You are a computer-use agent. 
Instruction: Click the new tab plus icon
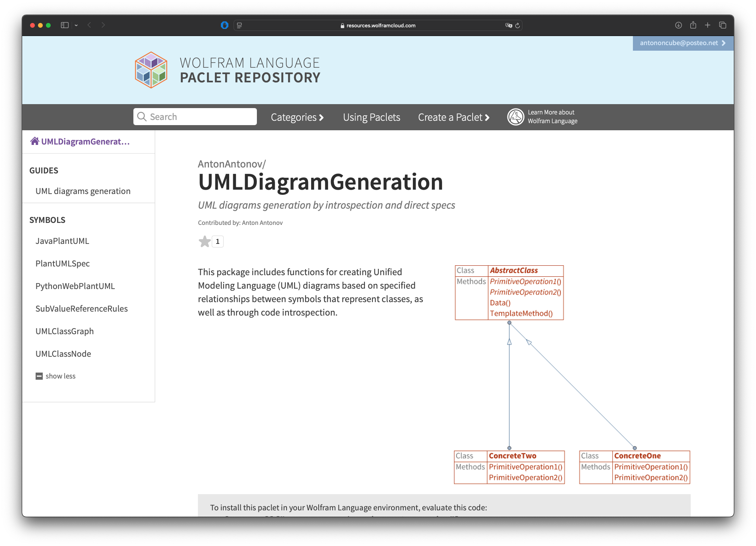(708, 25)
